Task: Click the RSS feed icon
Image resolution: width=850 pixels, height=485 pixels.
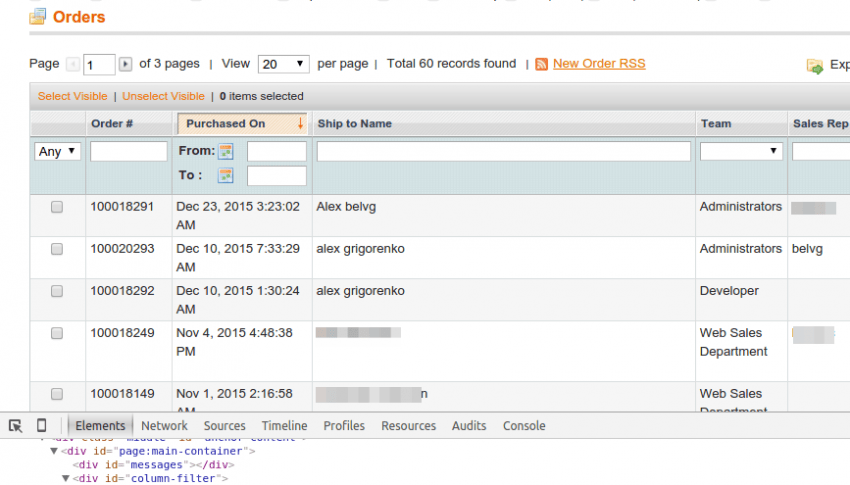Action: pos(542,64)
